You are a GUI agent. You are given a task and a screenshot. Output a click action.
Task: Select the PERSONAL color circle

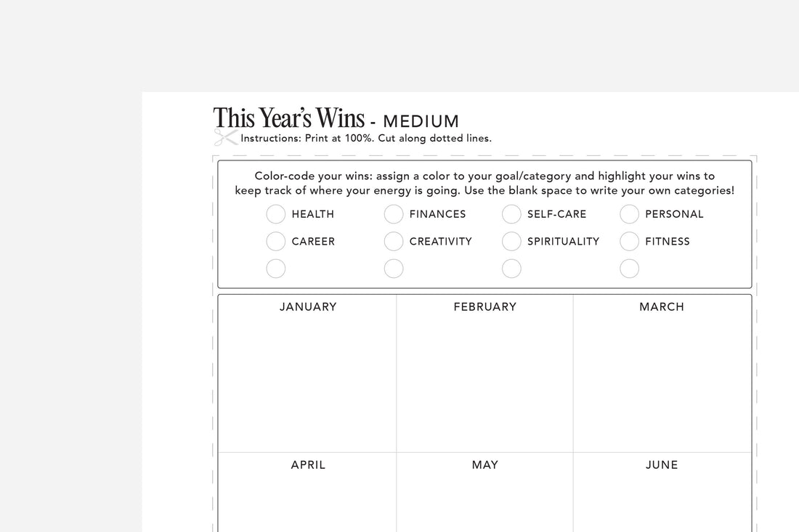(x=629, y=214)
